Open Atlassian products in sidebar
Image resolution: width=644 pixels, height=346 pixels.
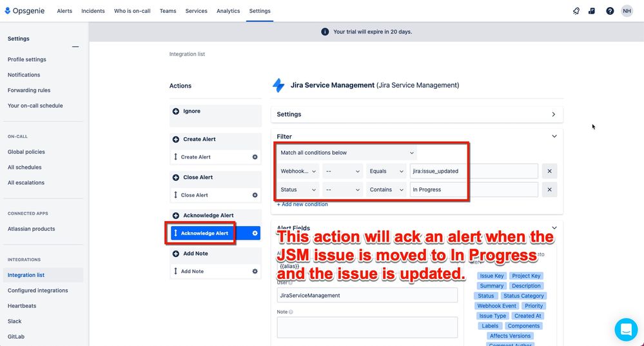pyautogui.click(x=31, y=229)
